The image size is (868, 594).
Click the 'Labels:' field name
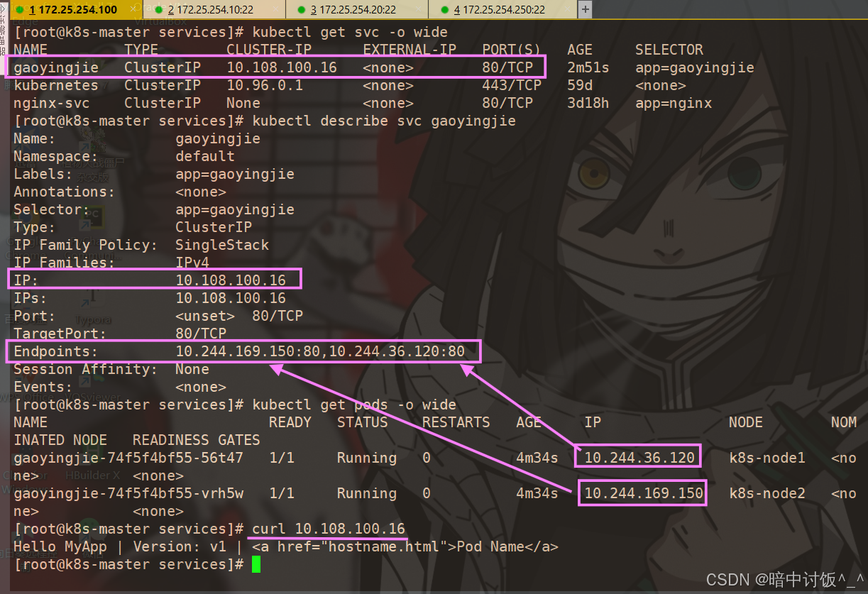pos(43,174)
